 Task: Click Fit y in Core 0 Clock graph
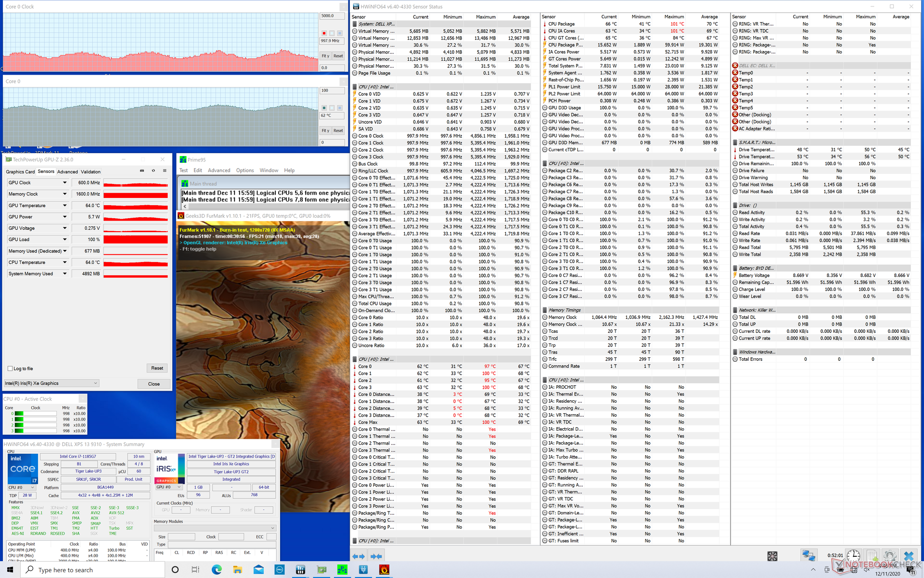pos(326,56)
